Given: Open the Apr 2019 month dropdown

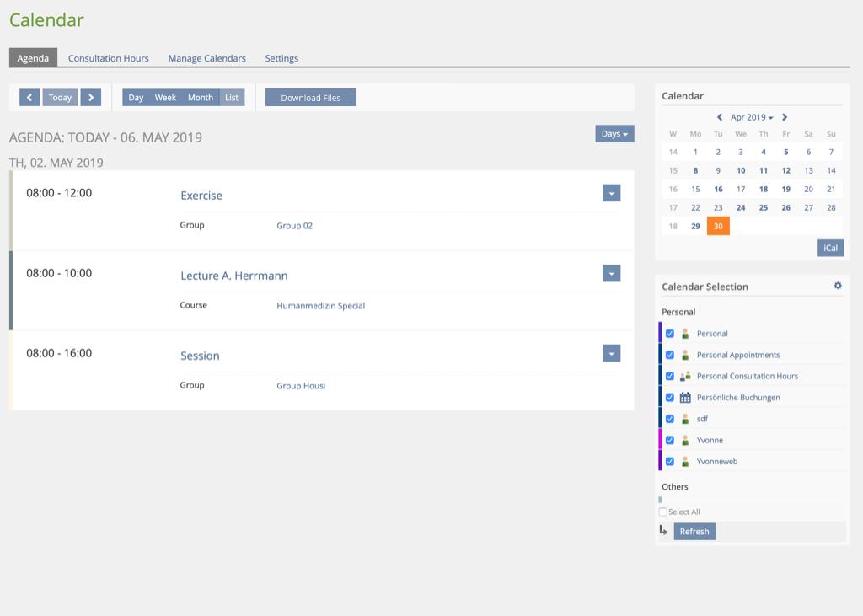Looking at the screenshot, I should 752,118.
